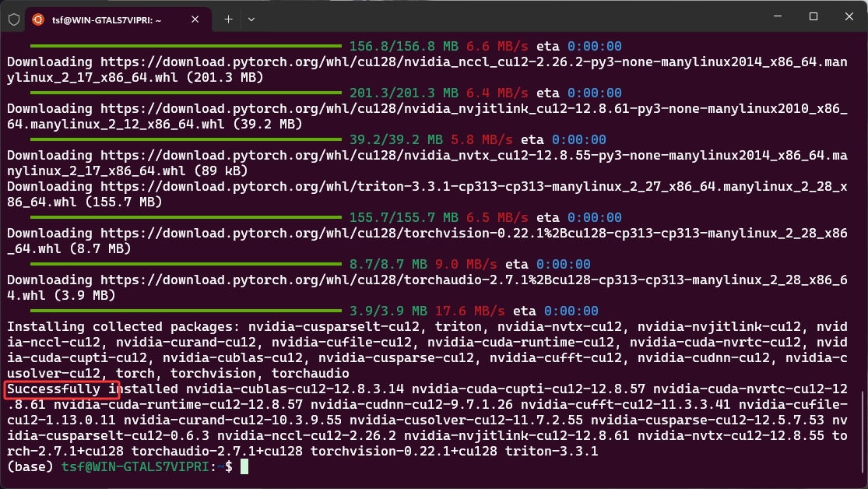
Task: Click the terminal scrollbar thumb
Action: tap(863, 432)
